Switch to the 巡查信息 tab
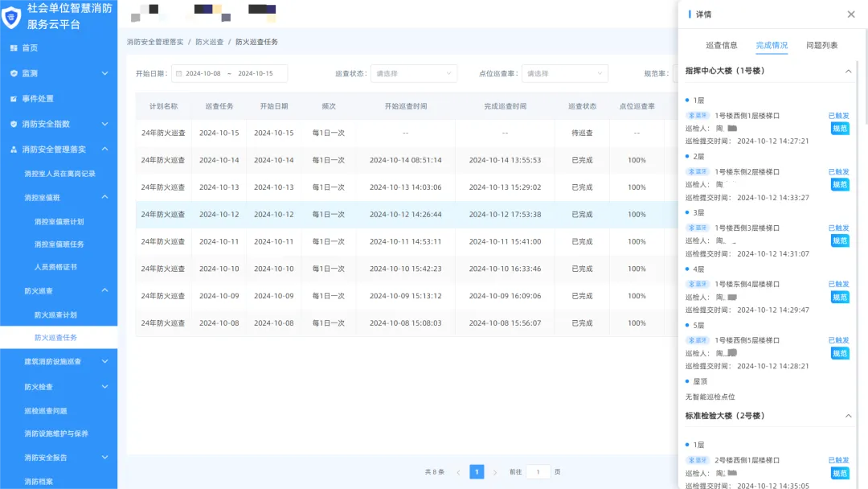The width and height of the screenshot is (868, 489). (722, 45)
